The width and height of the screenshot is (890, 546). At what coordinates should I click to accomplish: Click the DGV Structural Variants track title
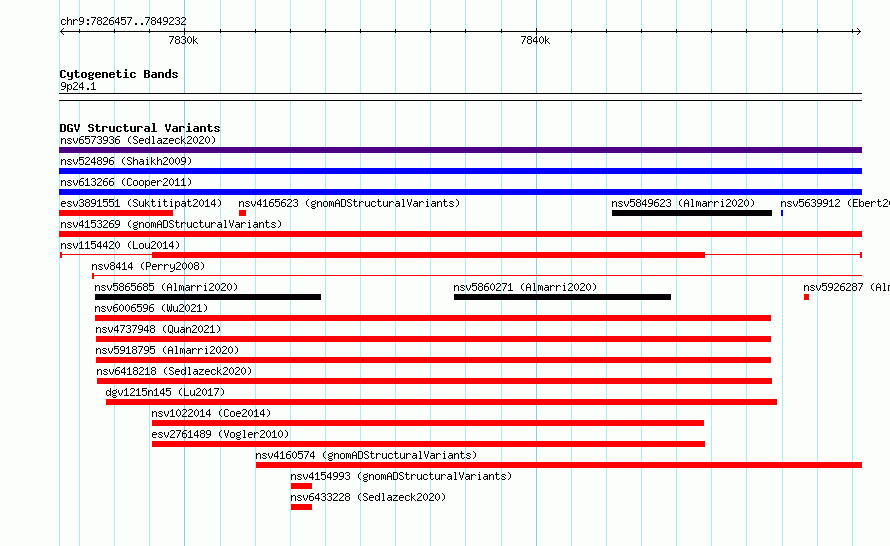coord(140,128)
